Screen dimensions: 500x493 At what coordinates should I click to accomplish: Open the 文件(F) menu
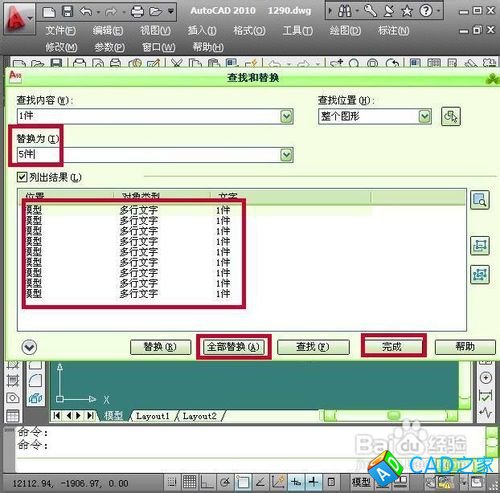point(61,31)
